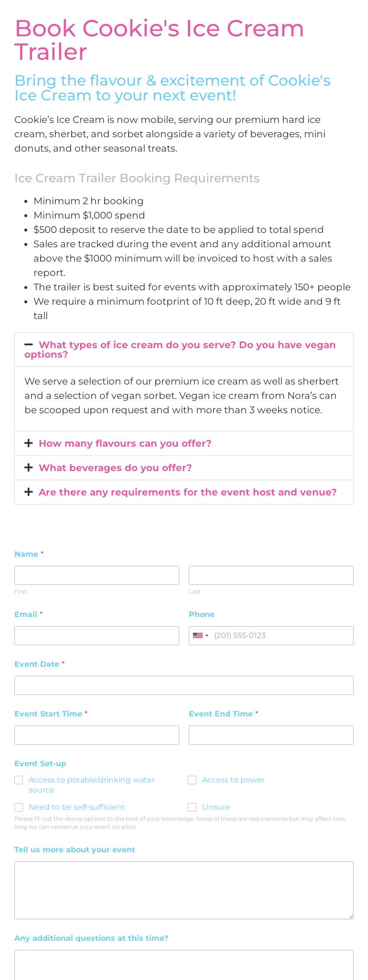Select the Unsure checkbox
Screen dimensions: 368x980
click(192, 807)
